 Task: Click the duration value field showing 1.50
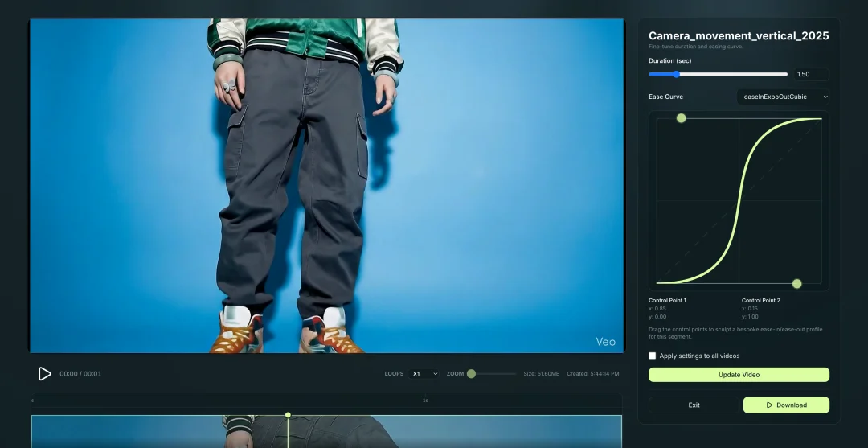pyautogui.click(x=809, y=74)
